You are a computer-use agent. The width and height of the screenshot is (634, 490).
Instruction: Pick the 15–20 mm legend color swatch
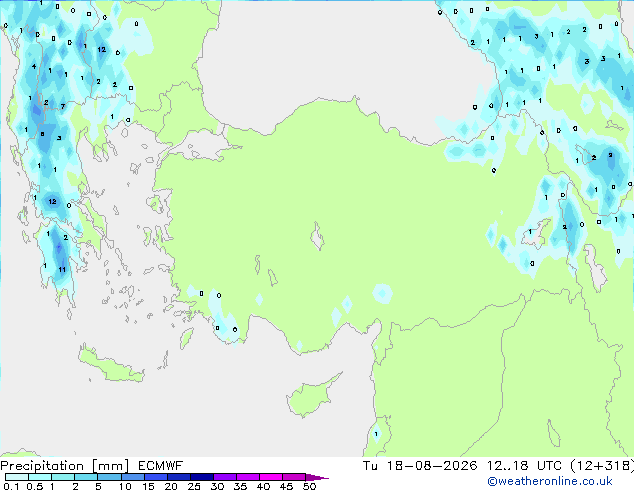click(x=156, y=477)
